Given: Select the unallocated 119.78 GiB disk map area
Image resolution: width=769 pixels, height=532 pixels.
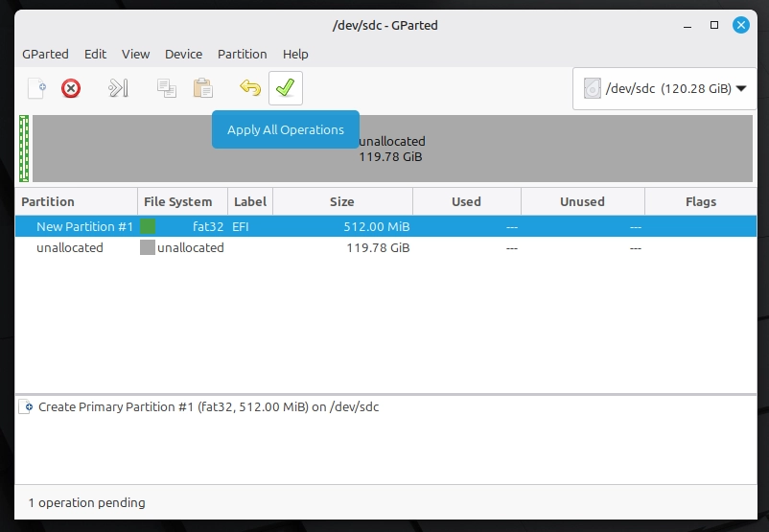Looking at the screenshot, I should pos(392,149).
